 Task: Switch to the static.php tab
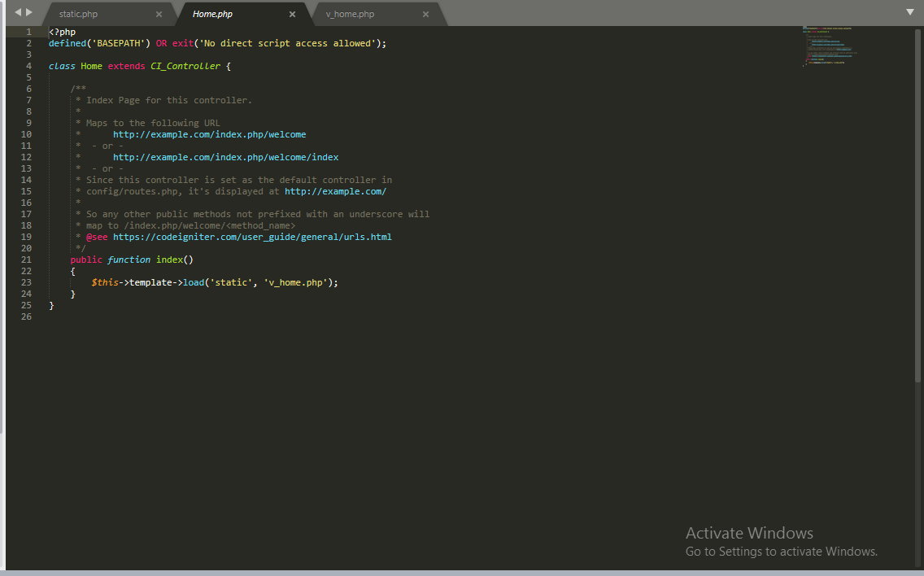click(x=79, y=14)
